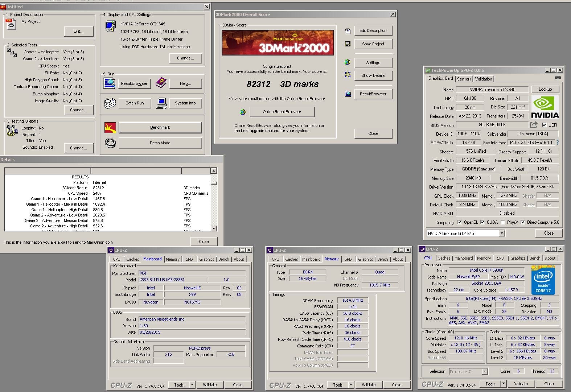Viewport: 571px width, 392px height.
Task: Click Edit Description button
Action: pyautogui.click(x=373, y=31)
